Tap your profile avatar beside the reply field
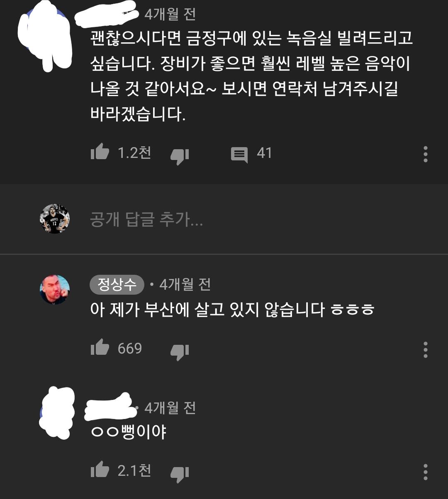This screenshot has height=499, width=448. click(x=54, y=219)
